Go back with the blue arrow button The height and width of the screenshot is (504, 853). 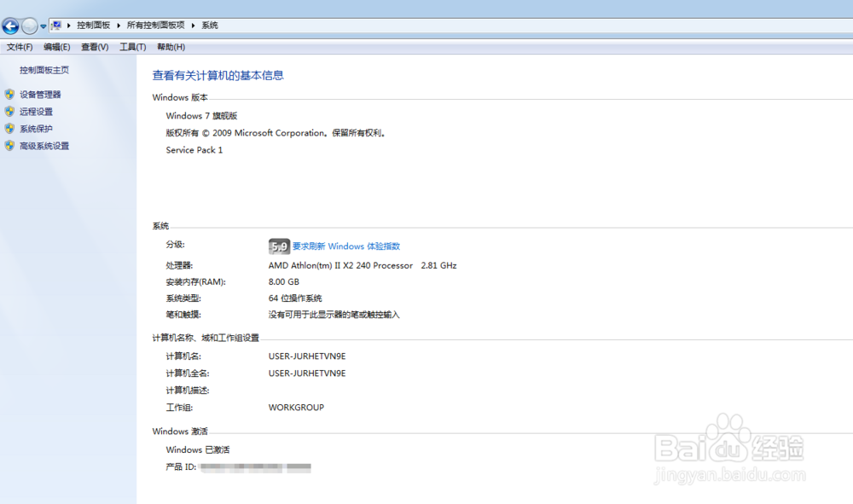10,26
